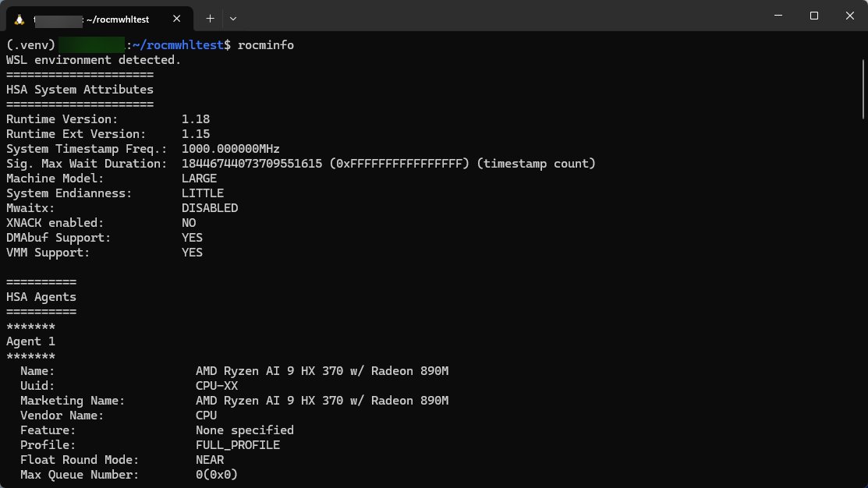Minimize the terminal window
Image resolution: width=868 pixels, height=488 pixels.
click(778, 16)
